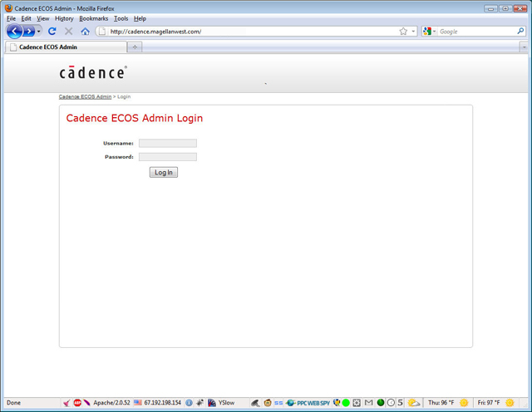The height and width of the screenshot is (412, 532).
Task: Open the list all tabs dropdown
Action: point(524,47)
